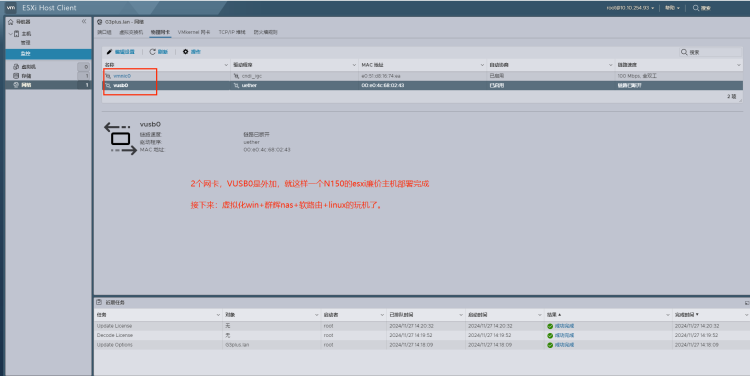Screen dimensions: 750x376
Task: Select the Manage item under Host
Action: point(26,43)
